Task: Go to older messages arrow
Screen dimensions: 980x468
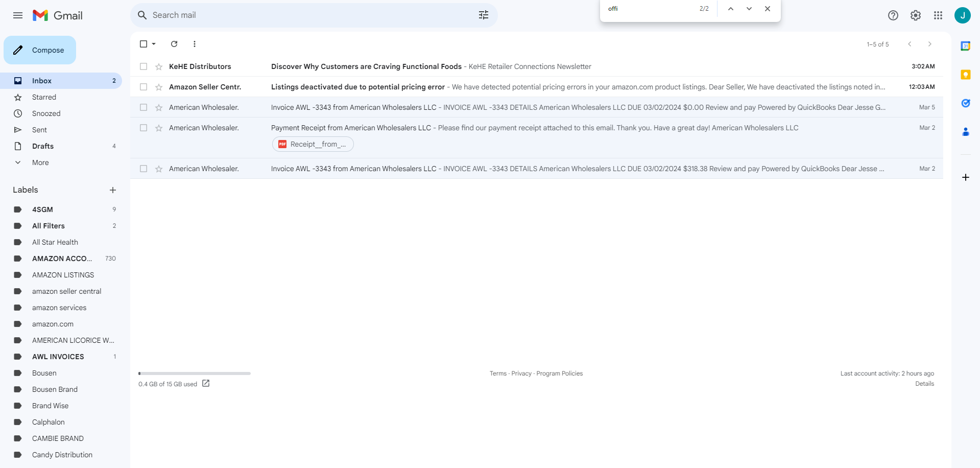Action: tap(930, 44)
